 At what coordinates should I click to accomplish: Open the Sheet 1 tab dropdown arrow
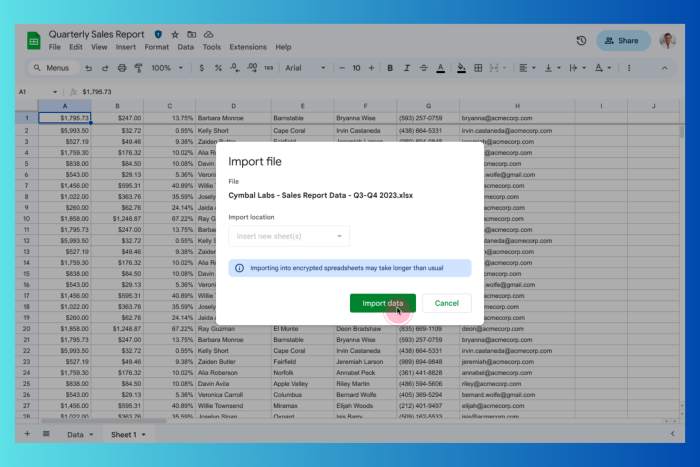pyautogui.click(x=144, y=435)
